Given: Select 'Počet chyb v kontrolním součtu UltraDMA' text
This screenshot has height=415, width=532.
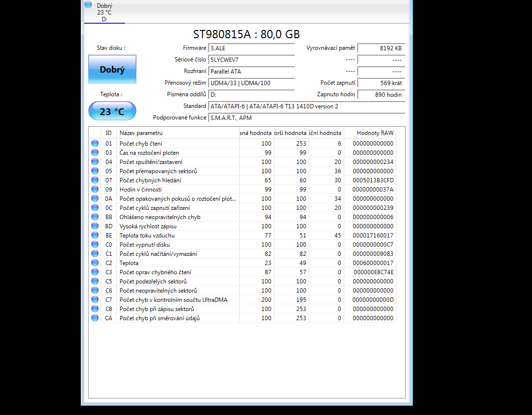Looking at the screenshot, I should [x=173, y=299].
